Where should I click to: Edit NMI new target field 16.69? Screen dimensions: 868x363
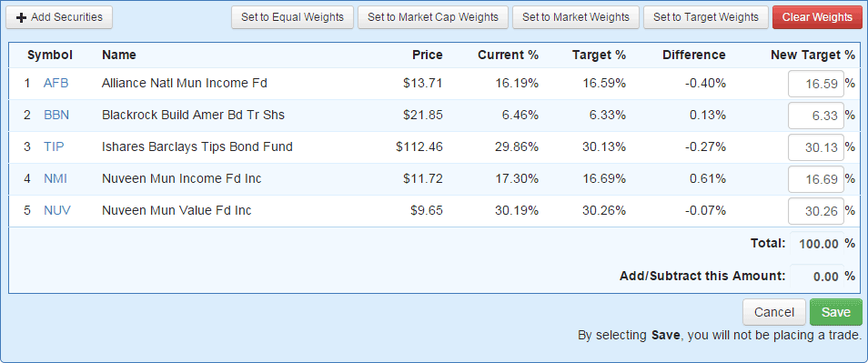click(x=816, y=179)
